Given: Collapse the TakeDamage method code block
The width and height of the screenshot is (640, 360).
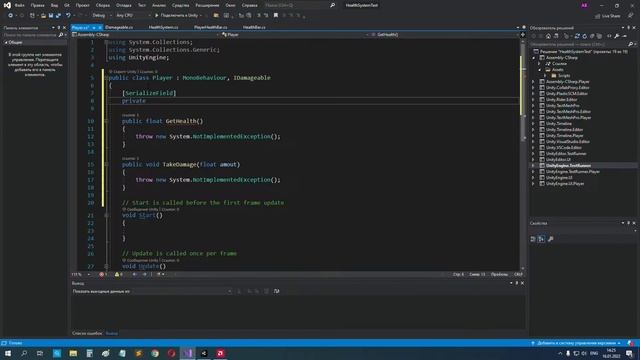Looking at the screenshot, I should [106, 164].
